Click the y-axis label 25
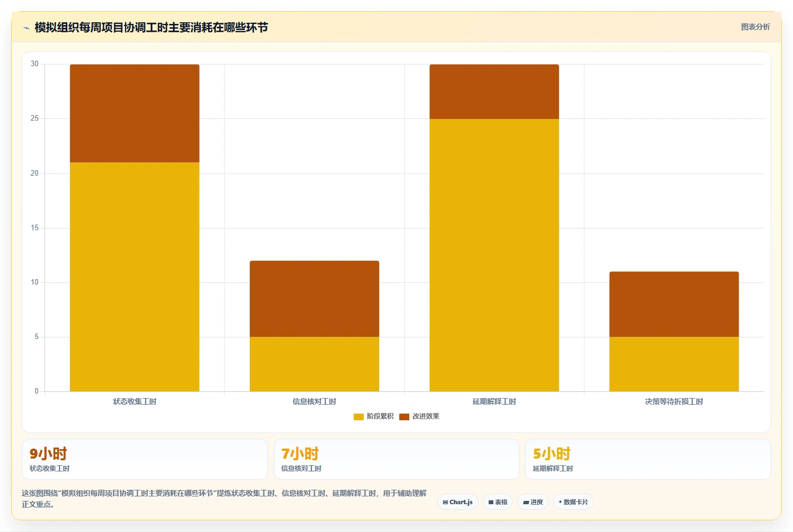This screenshot has width=793, height=532. click(34, 118)
